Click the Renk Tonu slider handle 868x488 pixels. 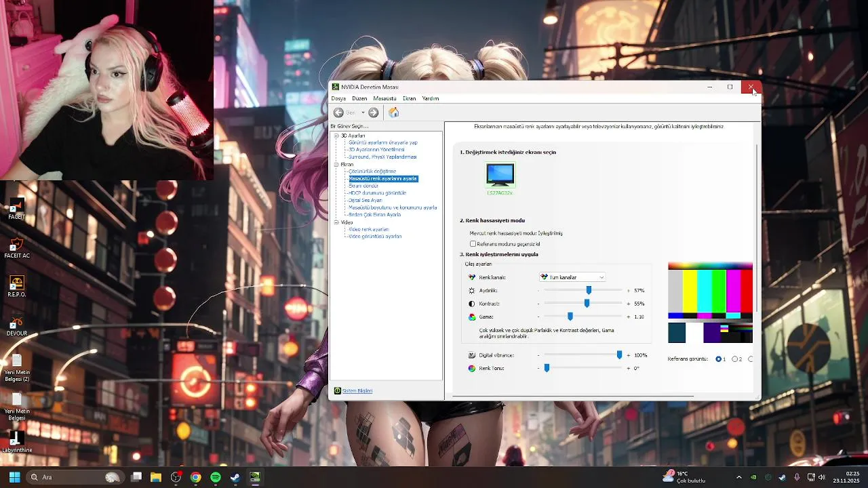(x=547, y=368)
